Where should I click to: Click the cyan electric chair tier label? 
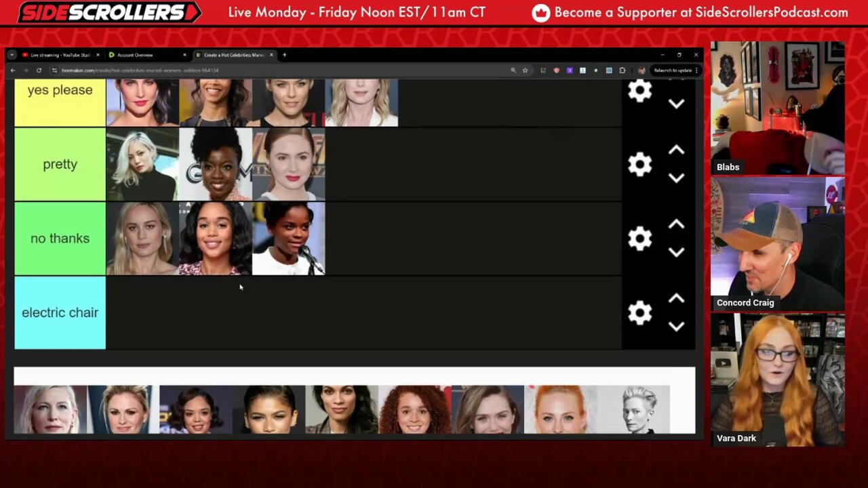click(x=60, y=312)
